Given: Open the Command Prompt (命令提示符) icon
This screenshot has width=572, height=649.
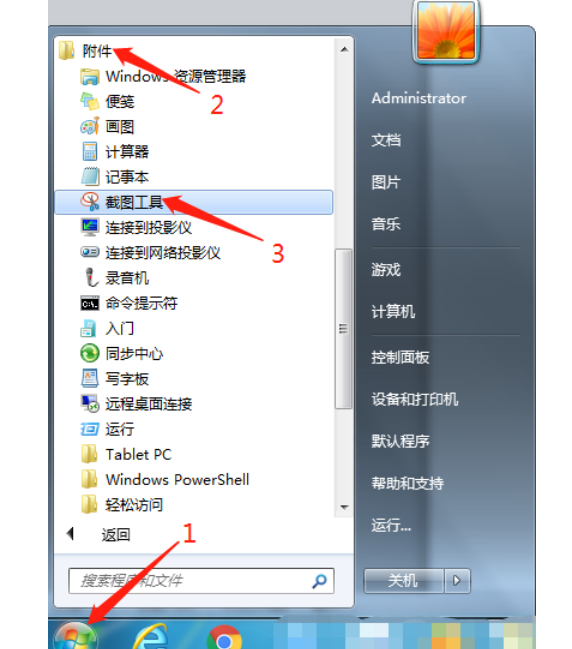Looking at the screenshot, I should click(x=90, y=303).
